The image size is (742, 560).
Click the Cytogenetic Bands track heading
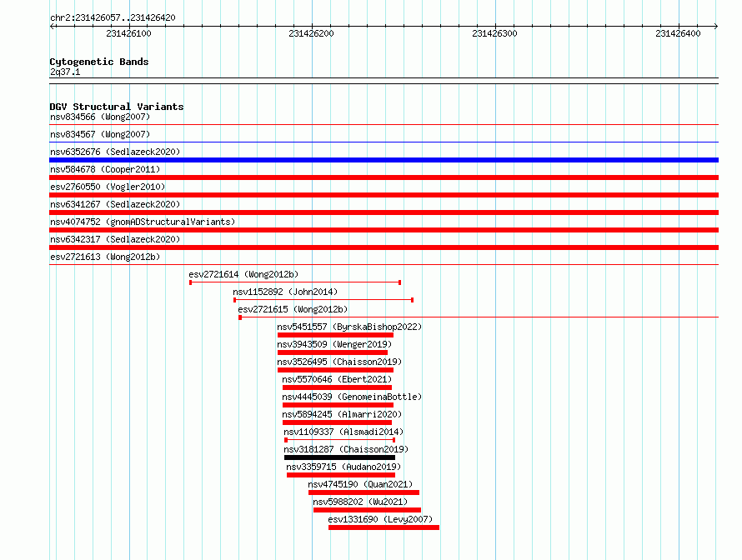click(99, 62)
